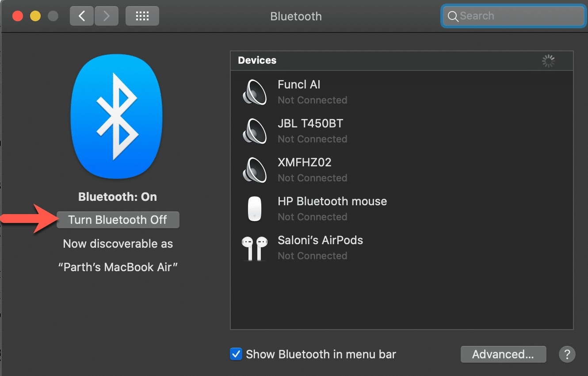Select the JBL T450BT speaker icon
The image size is (588, 376).
[254, 130]
